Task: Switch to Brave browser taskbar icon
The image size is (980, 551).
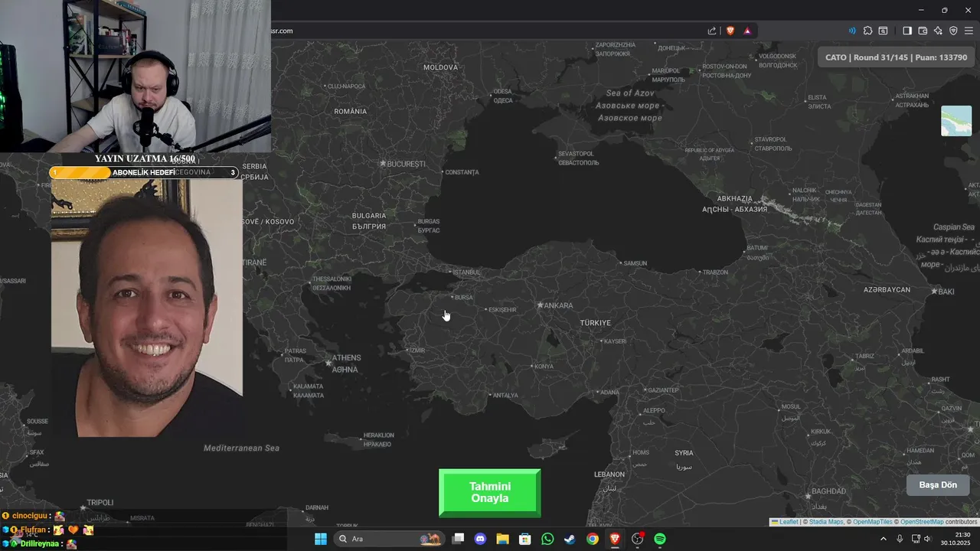Action: click(x=615, y=539)
